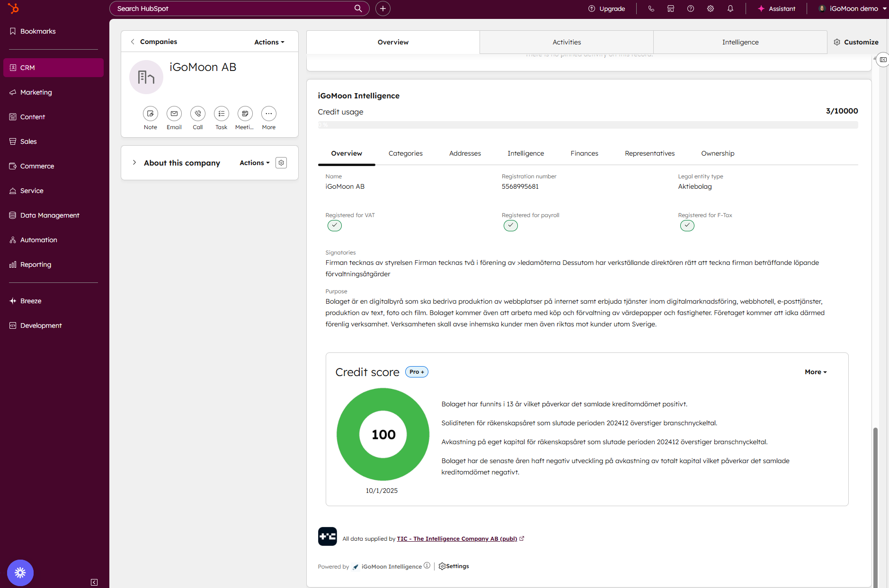The image size is (889, 588).
Task: Click the gear icon in About this company
Action: coord(281,163)
